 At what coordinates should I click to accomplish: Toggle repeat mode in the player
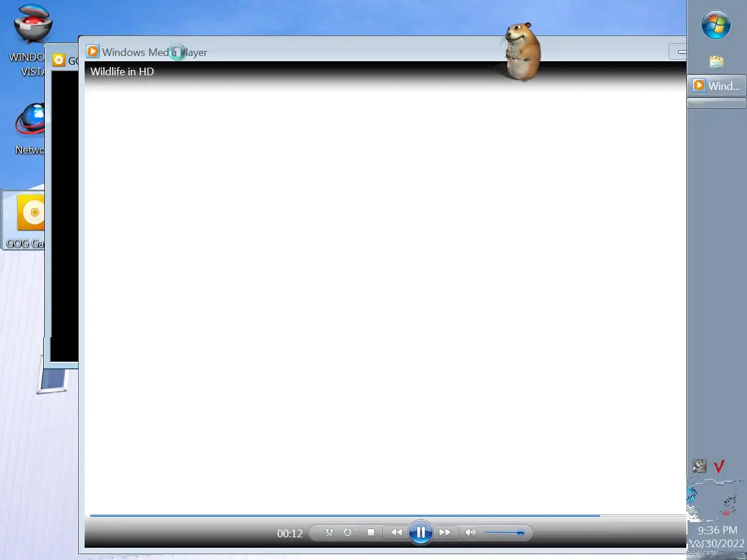click(x=348, y=532)
